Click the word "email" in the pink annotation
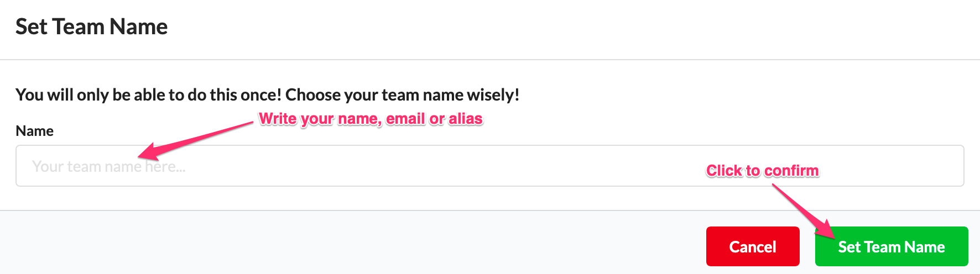This screenshot has height=274, width=980. tap(405, 119)
